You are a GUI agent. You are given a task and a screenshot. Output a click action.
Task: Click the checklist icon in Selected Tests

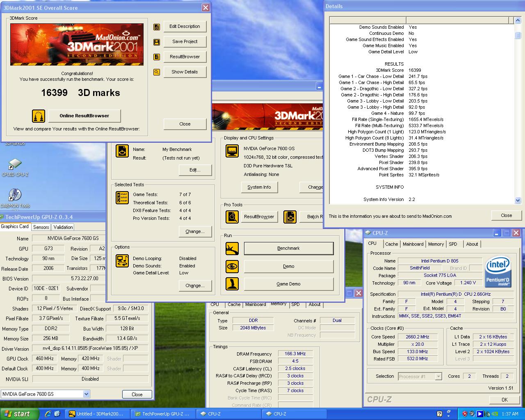click(122, 198)
